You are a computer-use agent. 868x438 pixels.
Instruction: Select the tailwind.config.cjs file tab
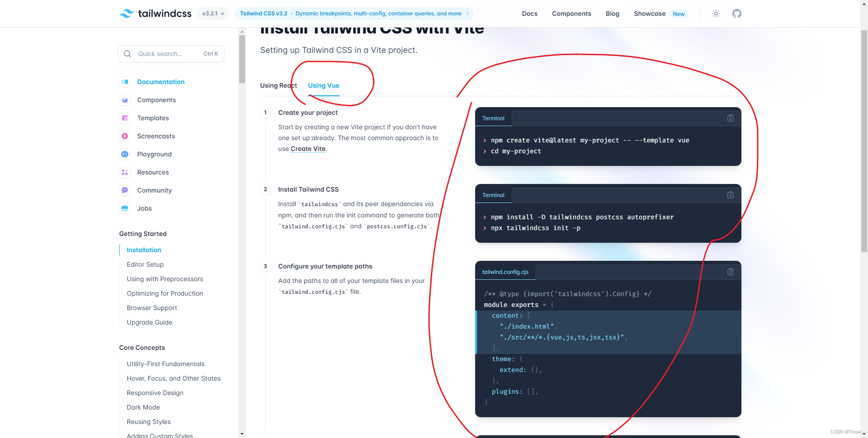(x=505, y=272)
